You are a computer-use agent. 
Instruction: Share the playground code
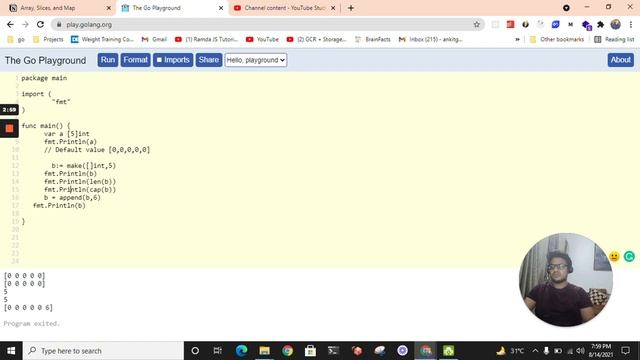point(209,60)
